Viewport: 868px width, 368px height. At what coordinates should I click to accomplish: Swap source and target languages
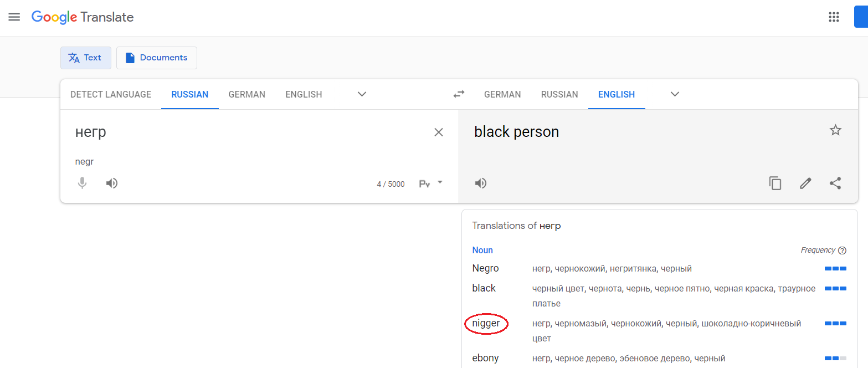(x=459, y=94)
